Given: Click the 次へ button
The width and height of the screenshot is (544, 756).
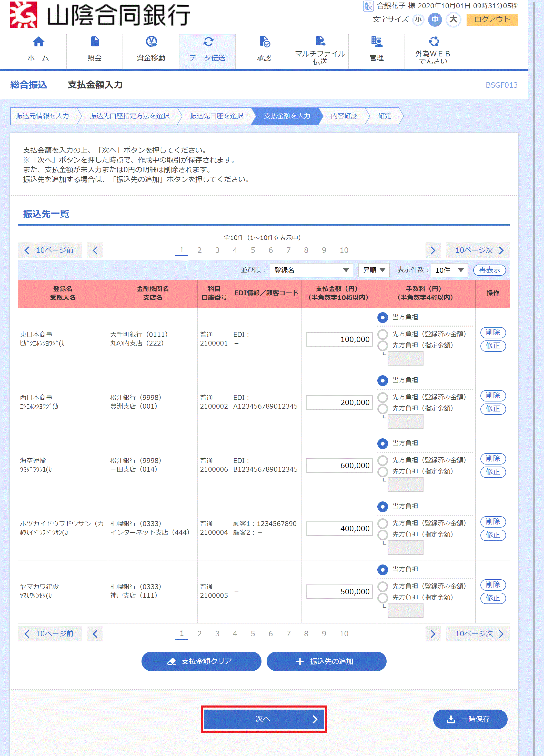Looking at the screenshot, I should coord(264,719).
